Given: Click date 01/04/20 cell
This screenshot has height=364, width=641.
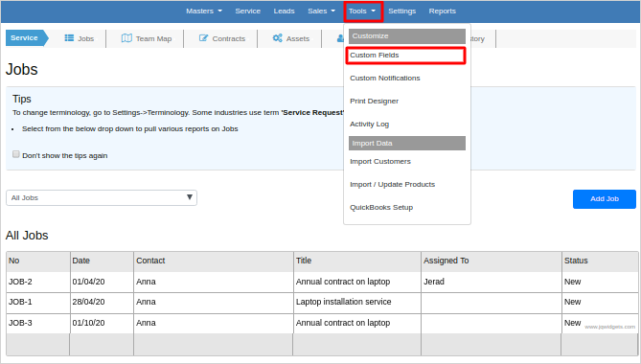Looking at the screenshot, I should (x=102, y=282).
